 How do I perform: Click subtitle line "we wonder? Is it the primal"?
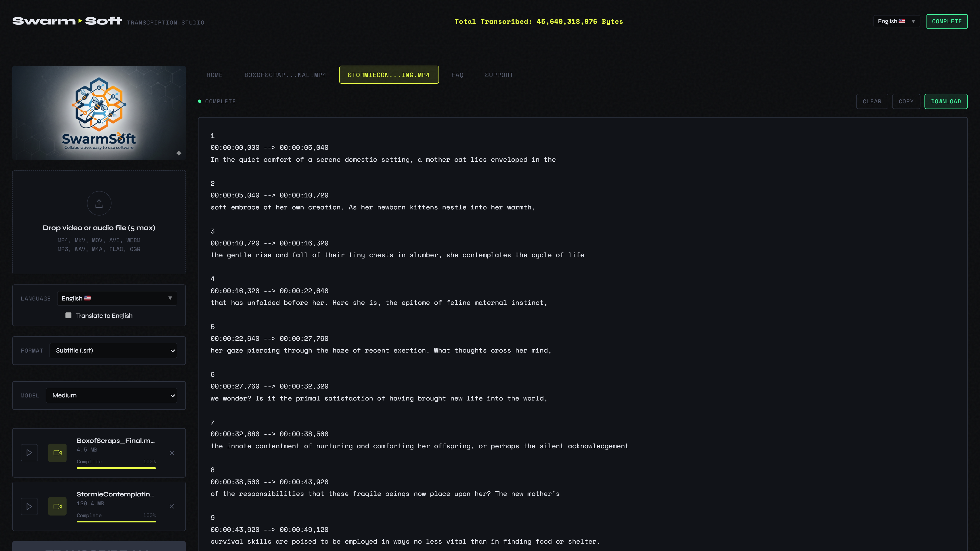point(379,398)
